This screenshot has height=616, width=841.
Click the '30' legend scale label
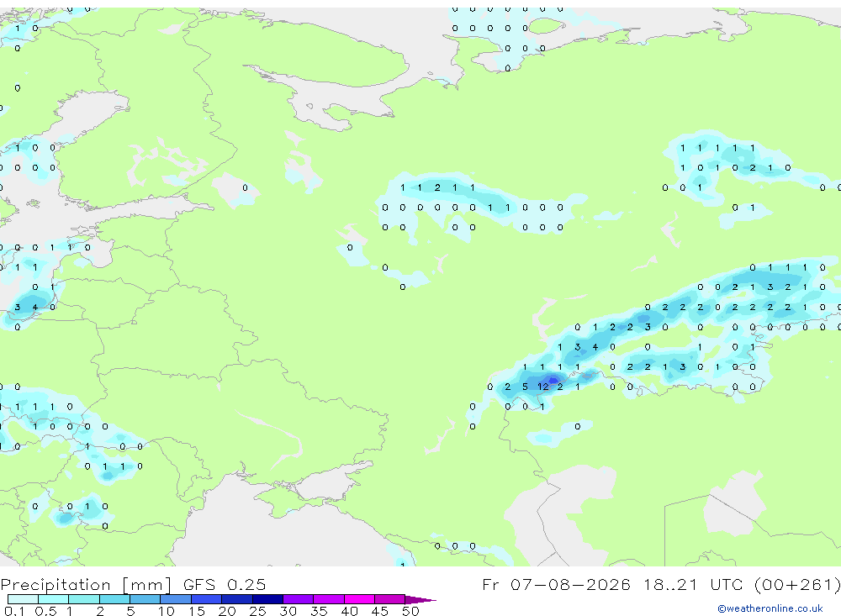point(288,611)
